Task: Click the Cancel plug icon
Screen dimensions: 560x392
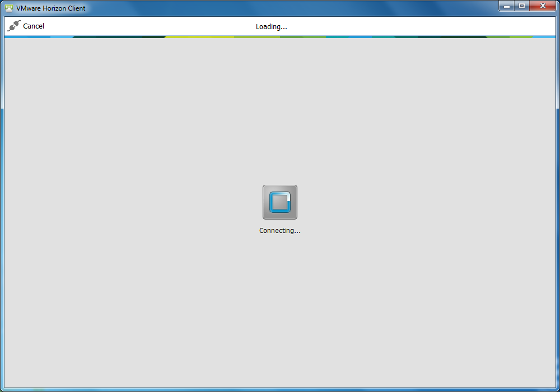Action: click(x=14, y=26)
